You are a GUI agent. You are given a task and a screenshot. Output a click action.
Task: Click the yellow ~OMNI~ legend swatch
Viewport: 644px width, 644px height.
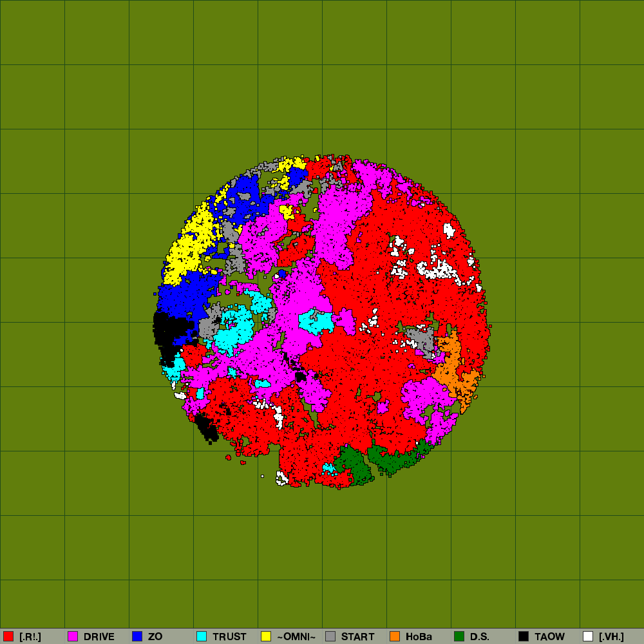pos(266,636)
